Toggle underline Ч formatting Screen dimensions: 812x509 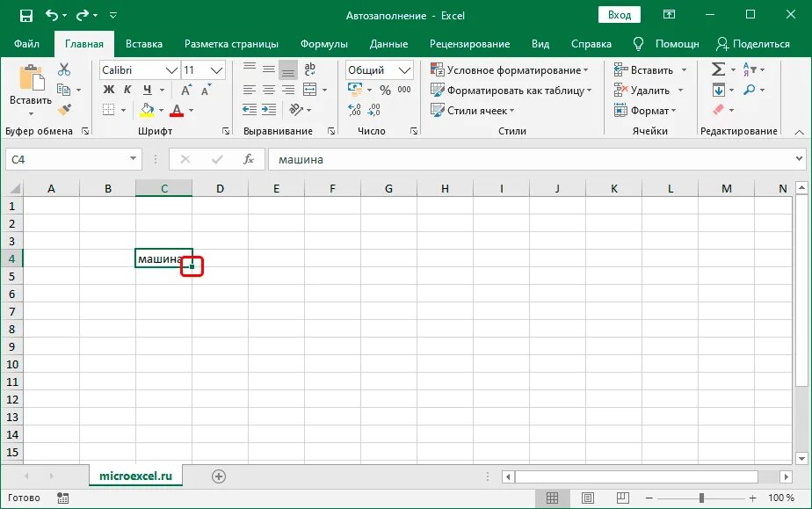point(148,90)
